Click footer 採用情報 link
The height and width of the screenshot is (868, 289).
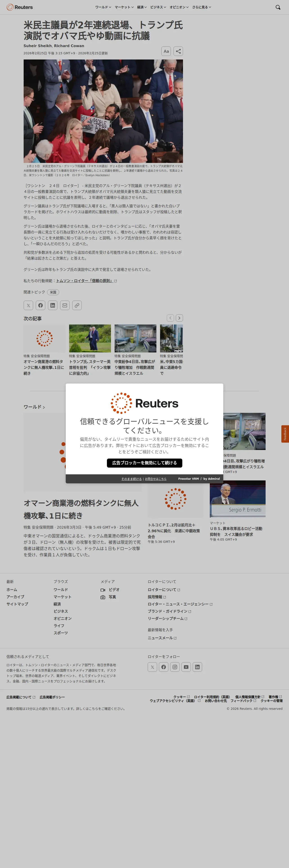(157, 597)
